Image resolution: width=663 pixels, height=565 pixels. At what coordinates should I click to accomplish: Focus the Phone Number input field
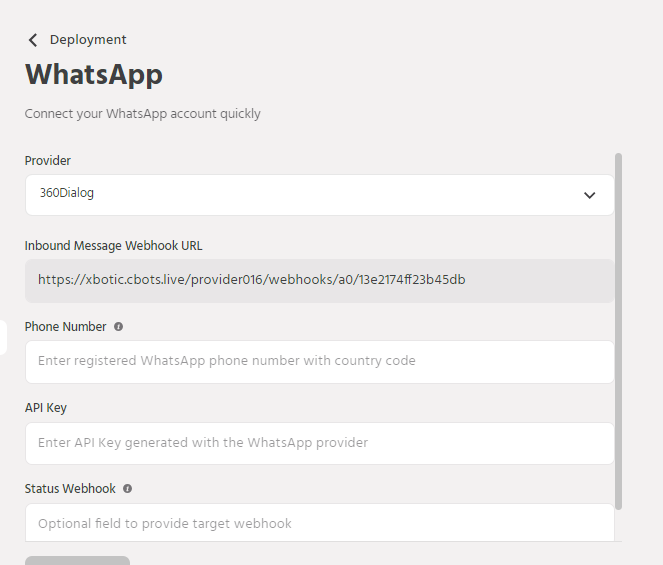[x=319, y=361]
